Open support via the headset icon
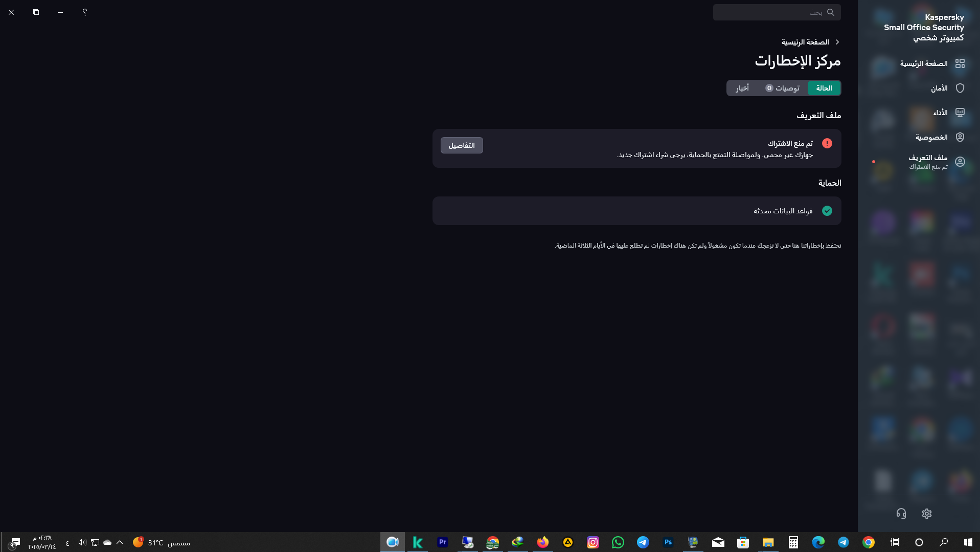The width and height of the screenshot is (980, 552). pos(901,514)
